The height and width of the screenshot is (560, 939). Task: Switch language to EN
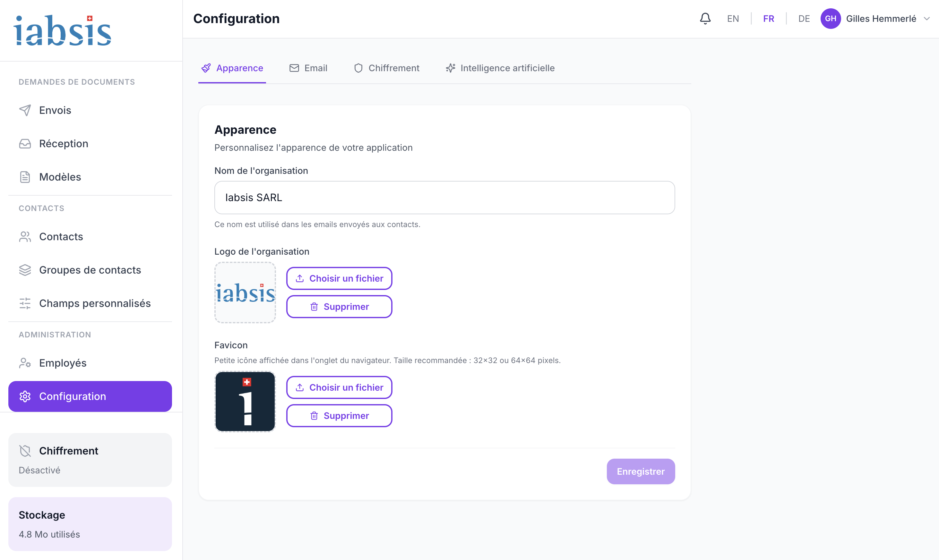[732, 18]
